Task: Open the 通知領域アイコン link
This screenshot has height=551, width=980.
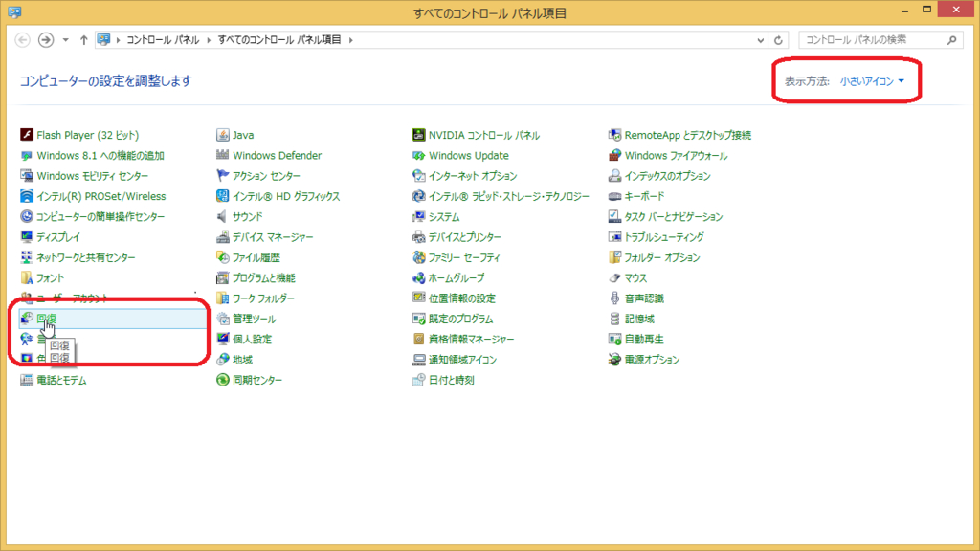Action: (x=462, y=360)
